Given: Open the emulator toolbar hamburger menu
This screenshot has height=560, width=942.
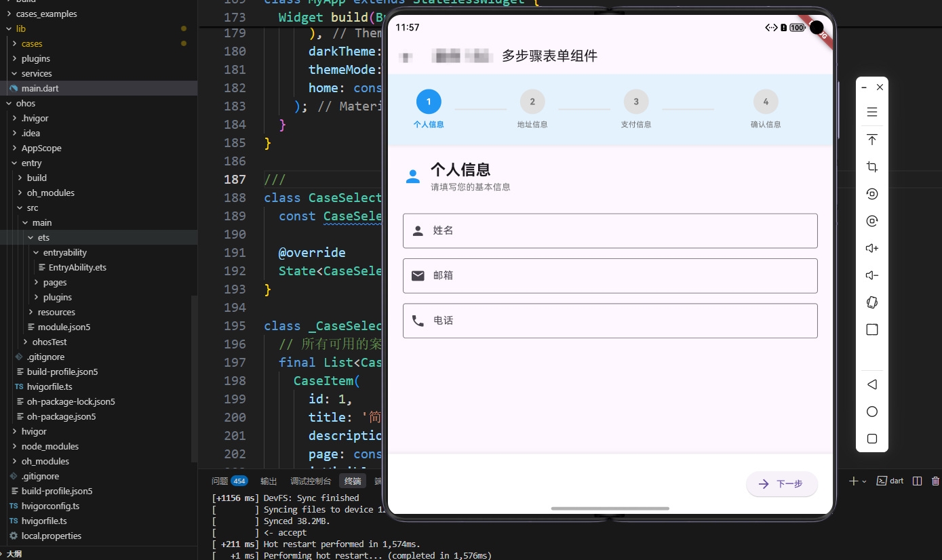Looking at the screenshot, I should (x=872, y=112).
